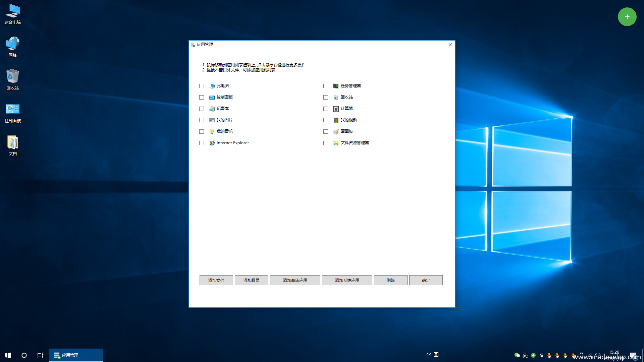Confirm with the 确定 button

point(426,280)
